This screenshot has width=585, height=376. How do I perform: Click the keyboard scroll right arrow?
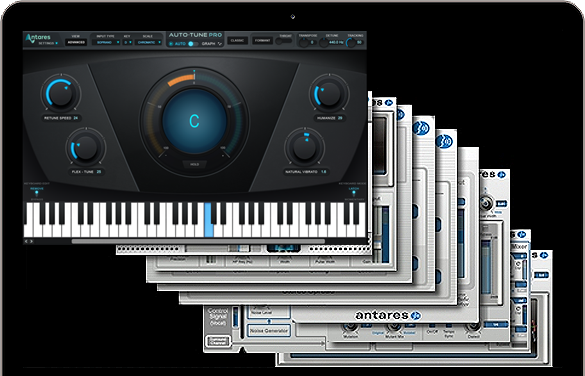(31, 241)
